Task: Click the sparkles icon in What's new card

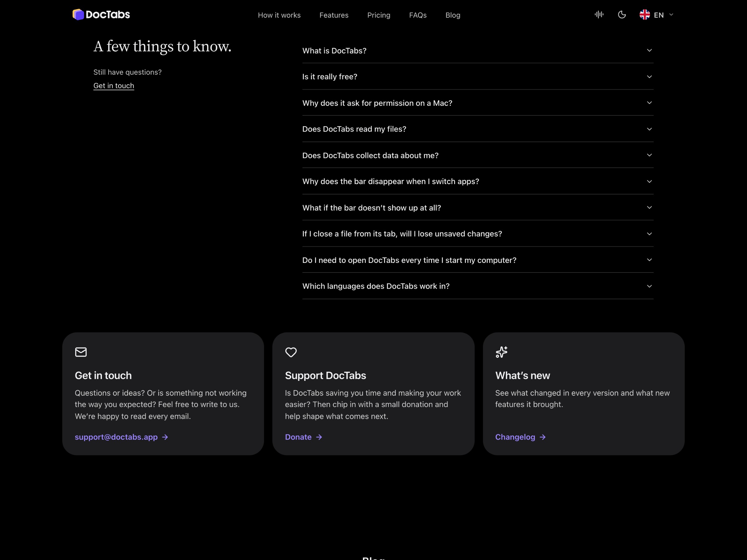Action: [x=501, y=352]
